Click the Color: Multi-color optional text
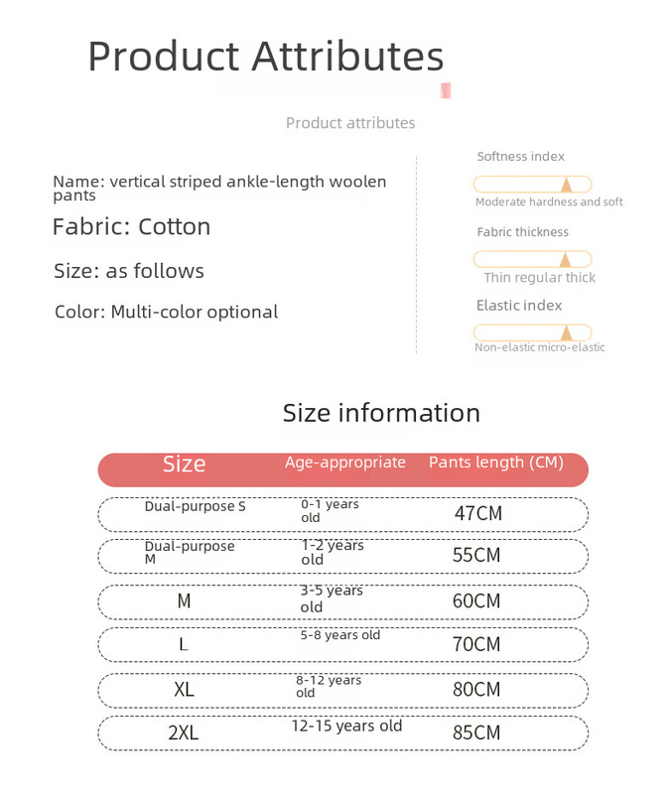Image resolution: width=672 pixels, height=794 pixels. [x=166, y=313]
